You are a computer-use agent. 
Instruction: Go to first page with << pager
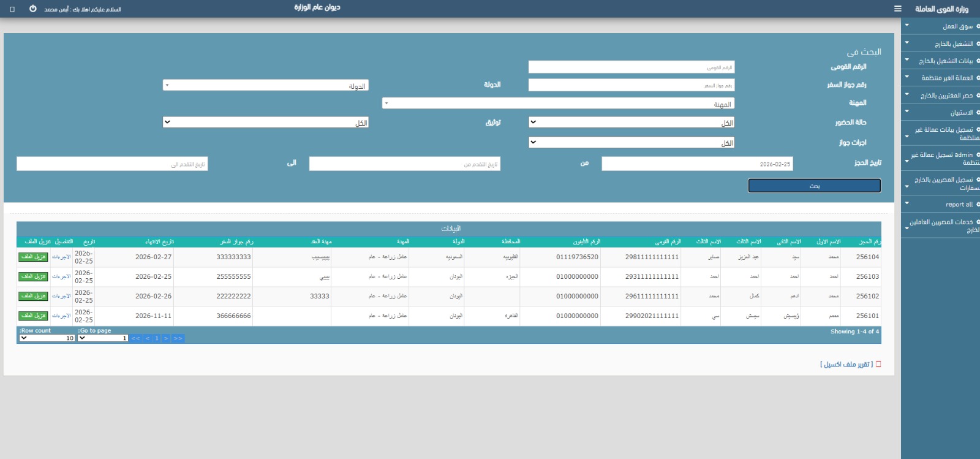135,338
